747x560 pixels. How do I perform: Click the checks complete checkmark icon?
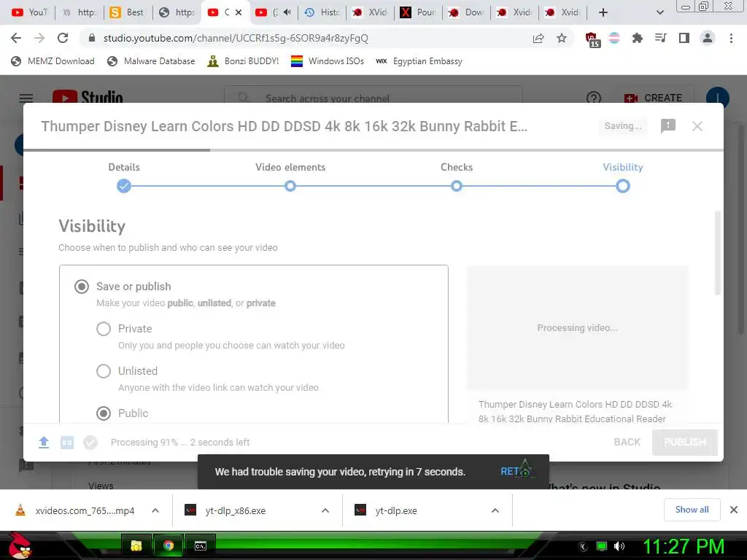(90, 443)
